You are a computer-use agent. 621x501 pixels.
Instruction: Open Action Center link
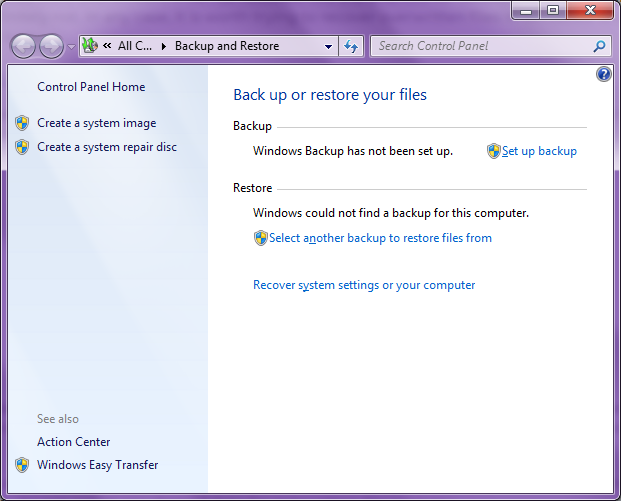tap(74, 442)
